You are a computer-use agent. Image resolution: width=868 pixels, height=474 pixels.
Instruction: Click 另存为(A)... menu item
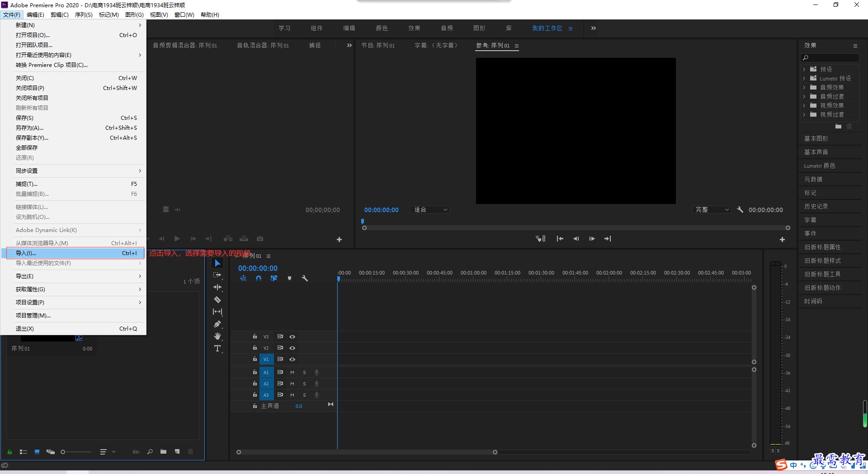(x=73, y=128)
